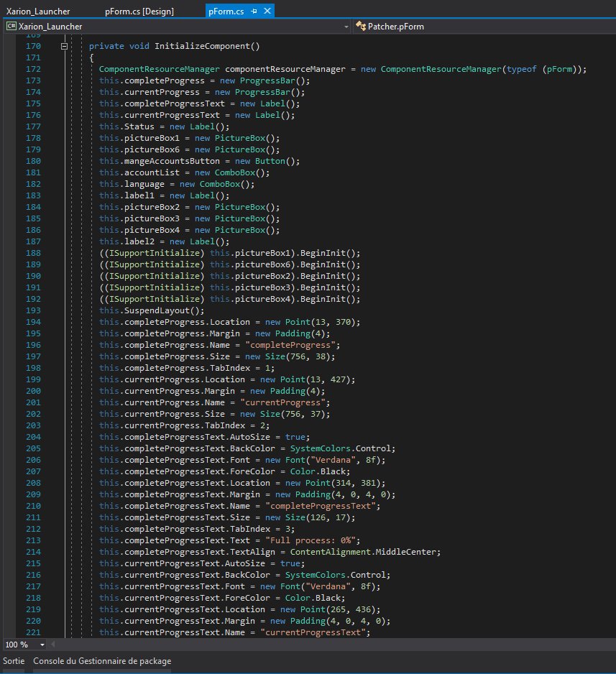Click language ComboBox assignment on line 182

(176, 184)
